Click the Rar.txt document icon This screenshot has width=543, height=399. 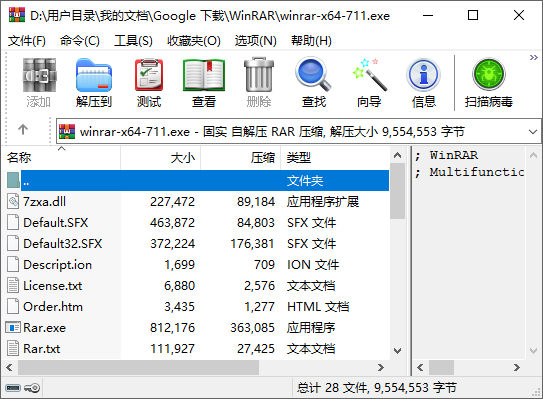13,348
